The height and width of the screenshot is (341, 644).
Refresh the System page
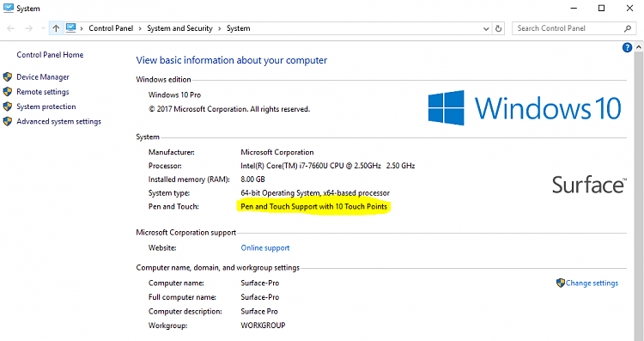pos(498,28)
